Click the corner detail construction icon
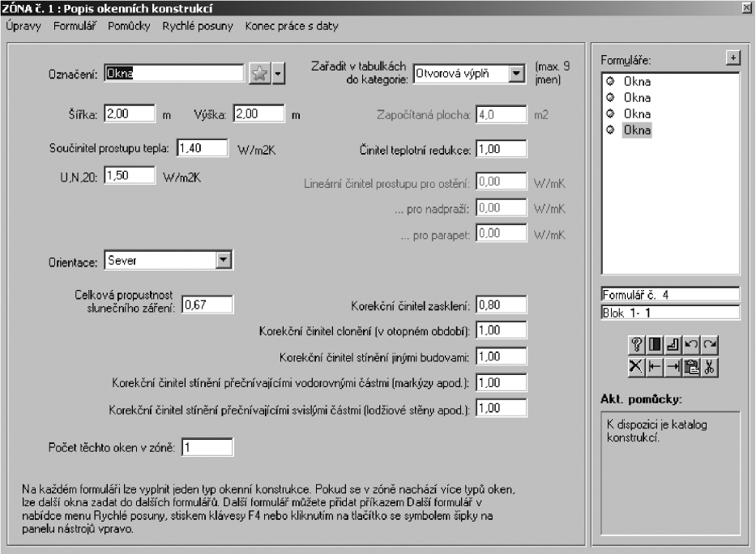 pos(673,345)
